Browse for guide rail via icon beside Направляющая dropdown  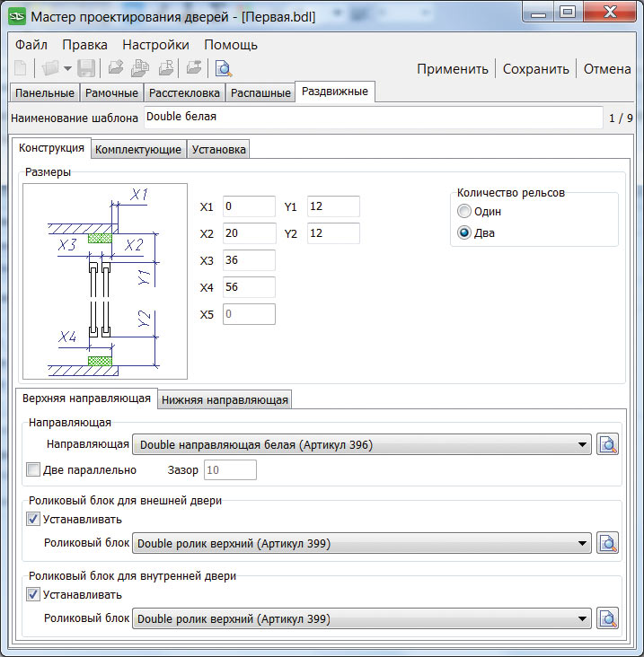click(x=608, y=444)
